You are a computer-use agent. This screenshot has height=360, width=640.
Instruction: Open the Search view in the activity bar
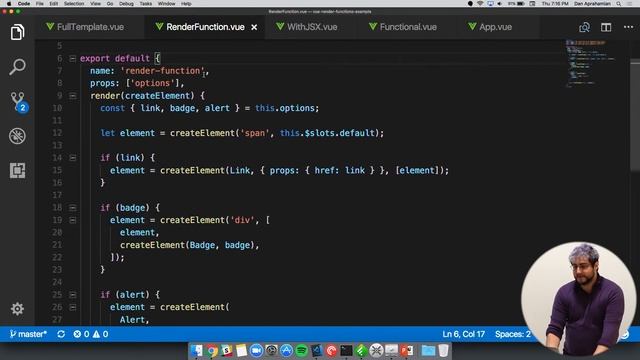coord(17,67)
